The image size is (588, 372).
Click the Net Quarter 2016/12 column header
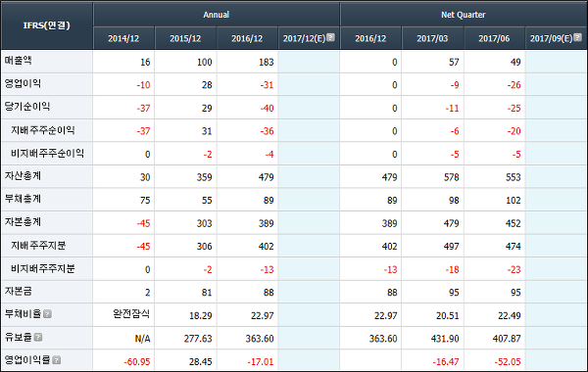click(x=370, y=38)
